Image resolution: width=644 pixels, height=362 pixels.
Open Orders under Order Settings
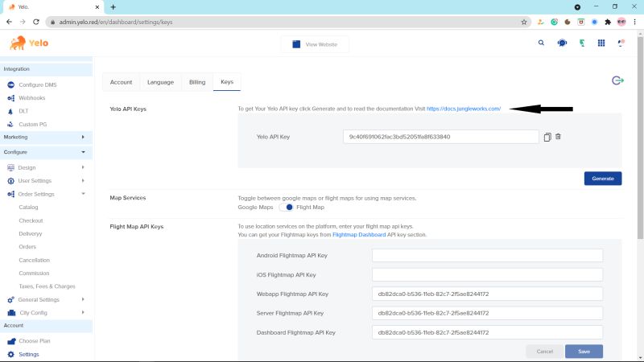point(27,247)
